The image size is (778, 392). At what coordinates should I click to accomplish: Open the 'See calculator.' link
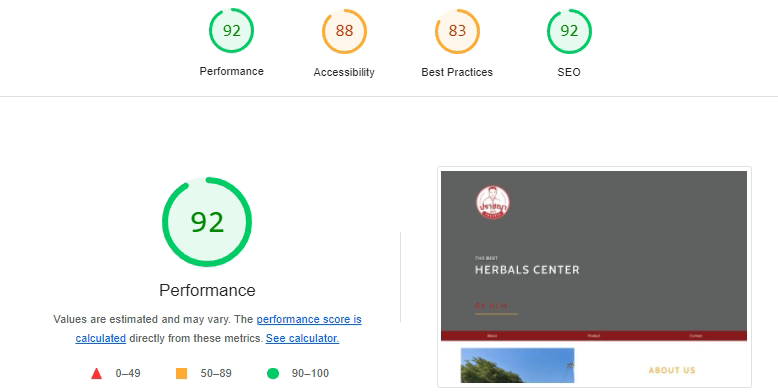pos(303,338)
